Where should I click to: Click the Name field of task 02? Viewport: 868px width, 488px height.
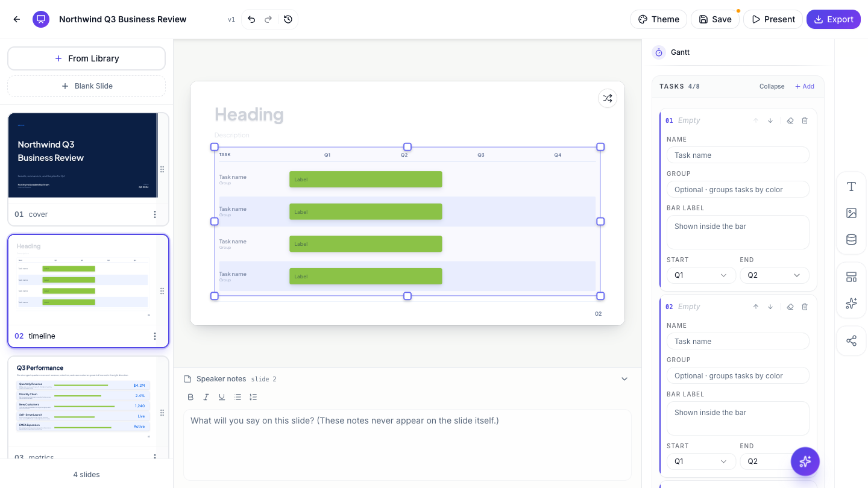pos(738,341)
